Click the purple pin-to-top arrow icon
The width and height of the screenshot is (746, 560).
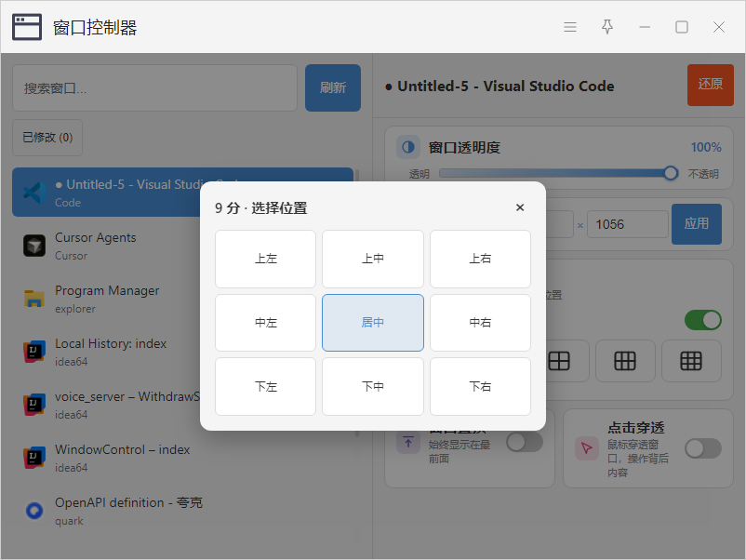408,442
